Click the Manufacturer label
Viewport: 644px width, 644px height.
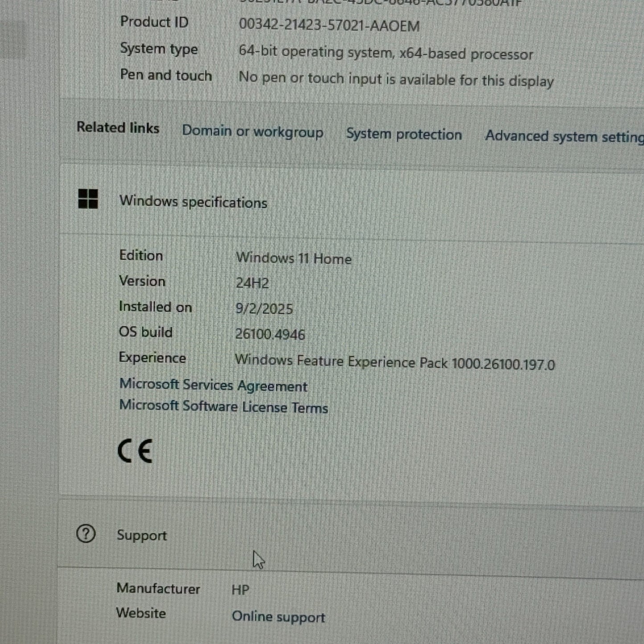(158, 588)
